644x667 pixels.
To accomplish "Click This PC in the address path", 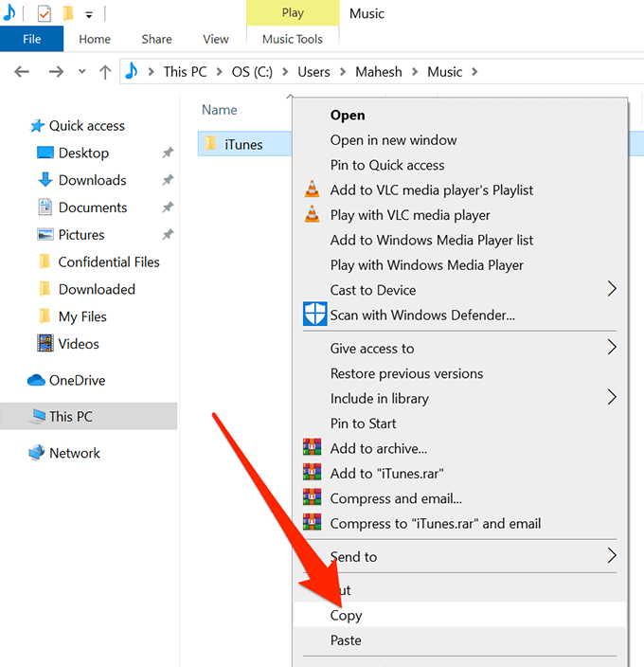I will point(185,72).
